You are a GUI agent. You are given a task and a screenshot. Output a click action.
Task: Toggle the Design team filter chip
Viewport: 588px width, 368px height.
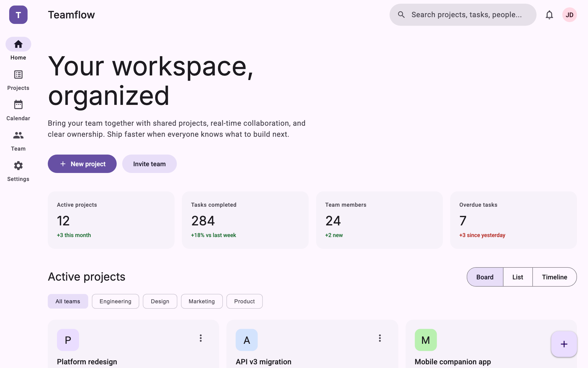(160, 301)
